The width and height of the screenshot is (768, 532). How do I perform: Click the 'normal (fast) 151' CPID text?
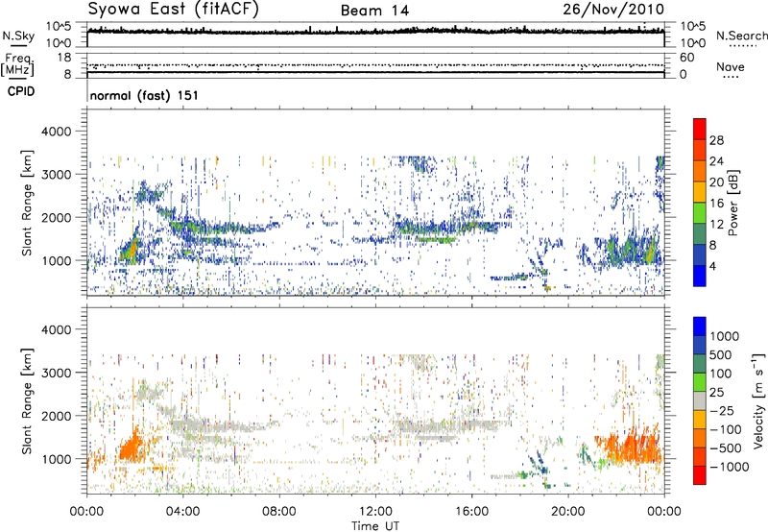point(143,96)
